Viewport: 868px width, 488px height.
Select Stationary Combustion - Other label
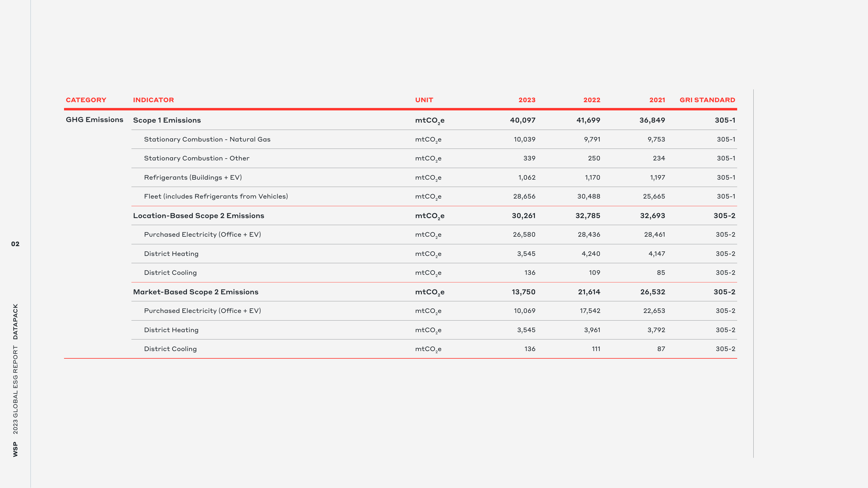[x=197, y=158]
